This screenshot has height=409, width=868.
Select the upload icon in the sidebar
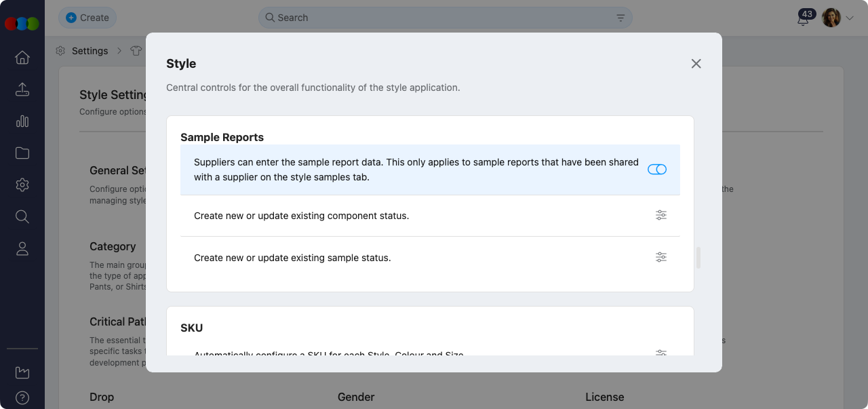point(22,89)
